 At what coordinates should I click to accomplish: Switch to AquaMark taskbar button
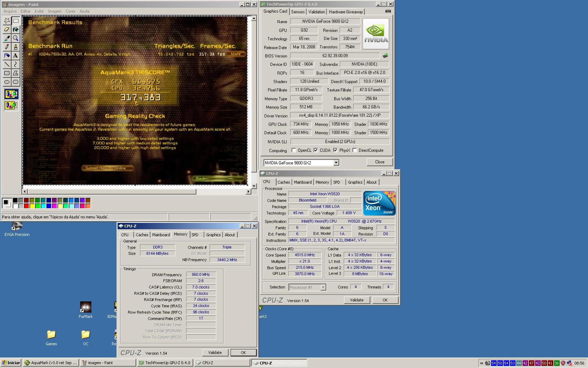tap(51, 363)
